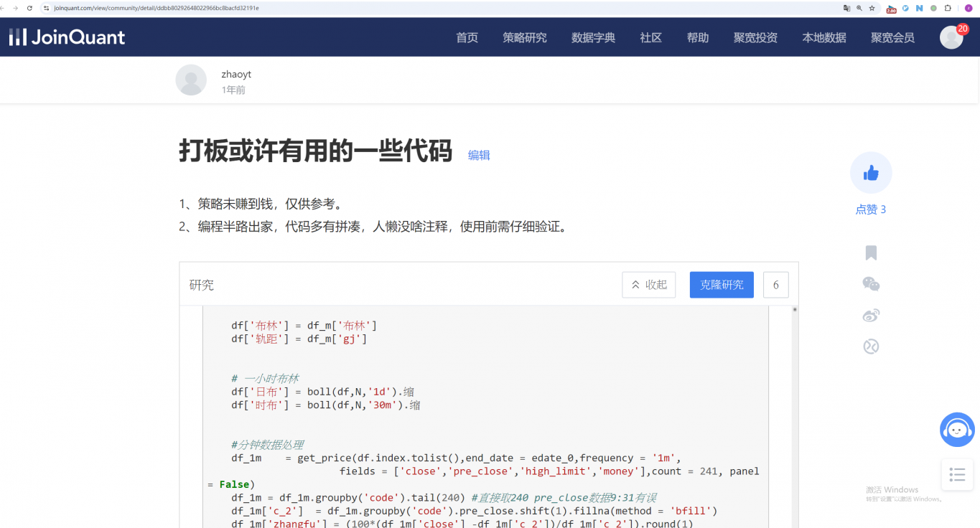This screenshot has height=528, width=980.
Task: Open the table of contents list icon
Action: coord(957,474)
